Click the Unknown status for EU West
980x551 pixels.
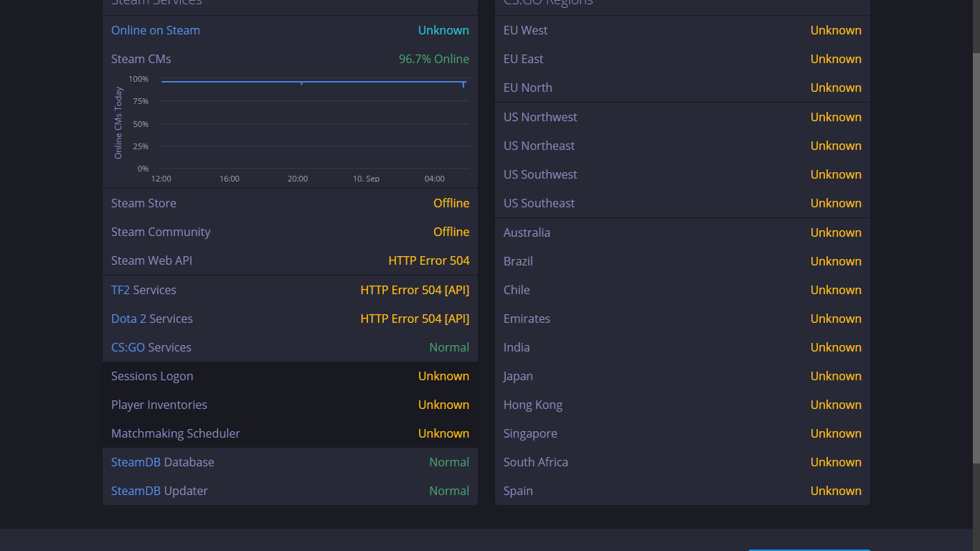(836, 30)
